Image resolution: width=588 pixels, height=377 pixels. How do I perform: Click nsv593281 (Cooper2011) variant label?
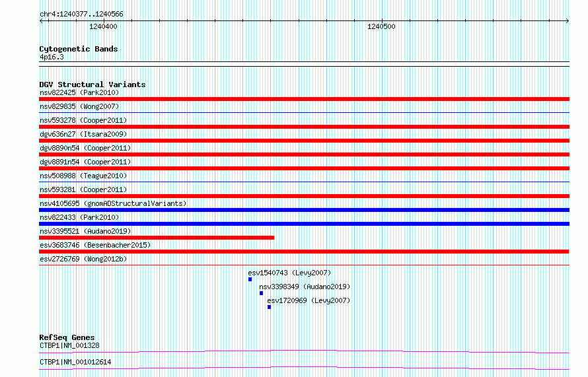(x=83, y=189)
